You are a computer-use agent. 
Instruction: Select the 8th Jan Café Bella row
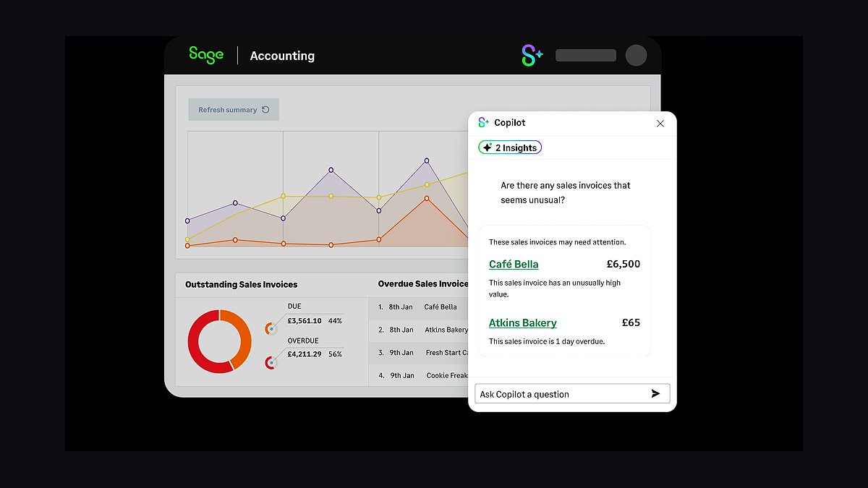[419, 307]
